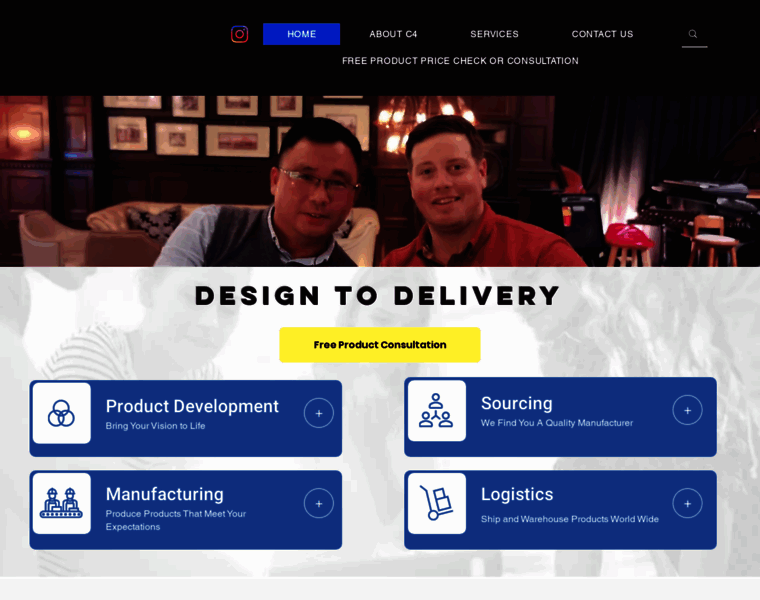Click the Sourcing people hierarchy icon
This screenshot has width=760, height=600.
tap(436, 411)
